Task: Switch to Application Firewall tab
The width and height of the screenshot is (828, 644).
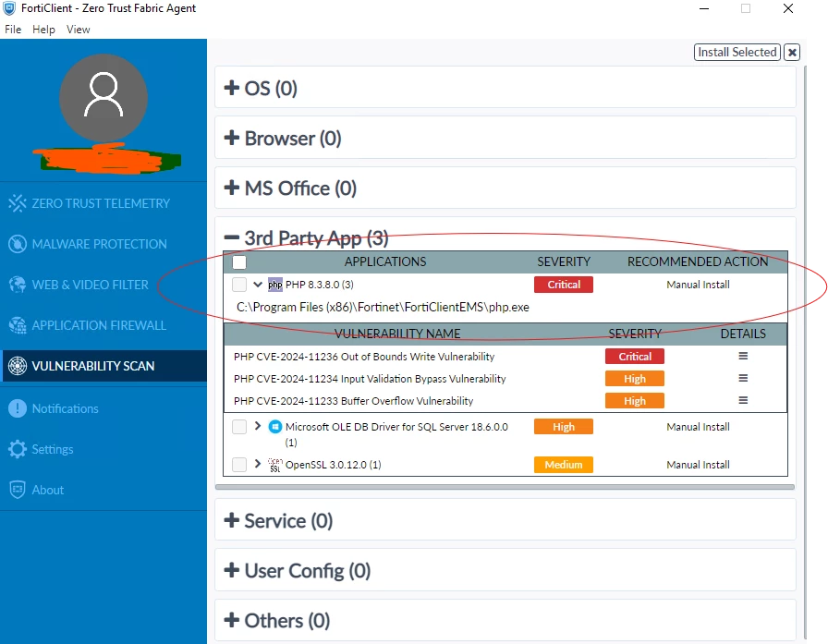Action: (103, 325)
